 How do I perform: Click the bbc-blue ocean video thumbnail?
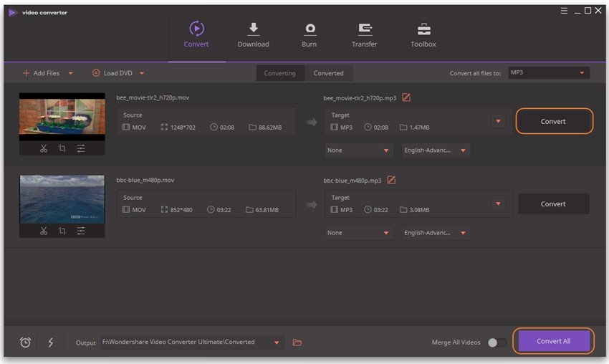62,199
